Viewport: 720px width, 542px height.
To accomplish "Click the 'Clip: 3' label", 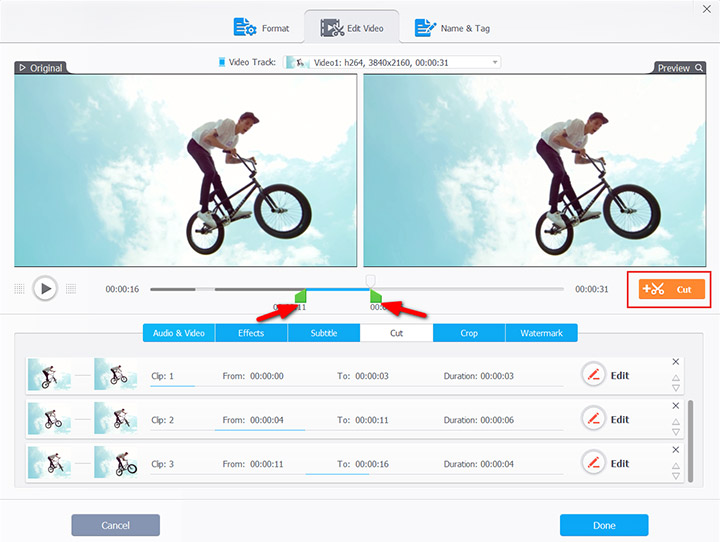I will coord(163,464).
